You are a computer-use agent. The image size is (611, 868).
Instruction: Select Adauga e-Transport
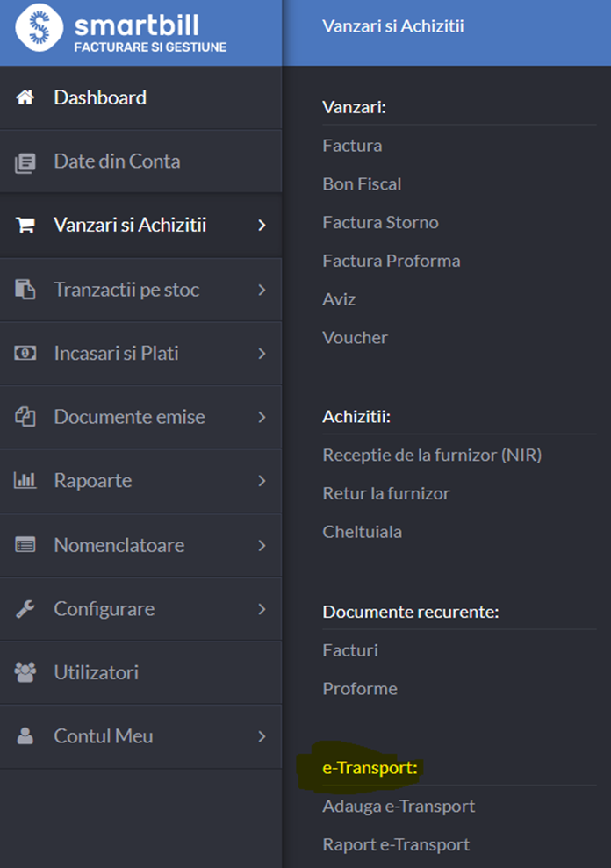[399, 807]
